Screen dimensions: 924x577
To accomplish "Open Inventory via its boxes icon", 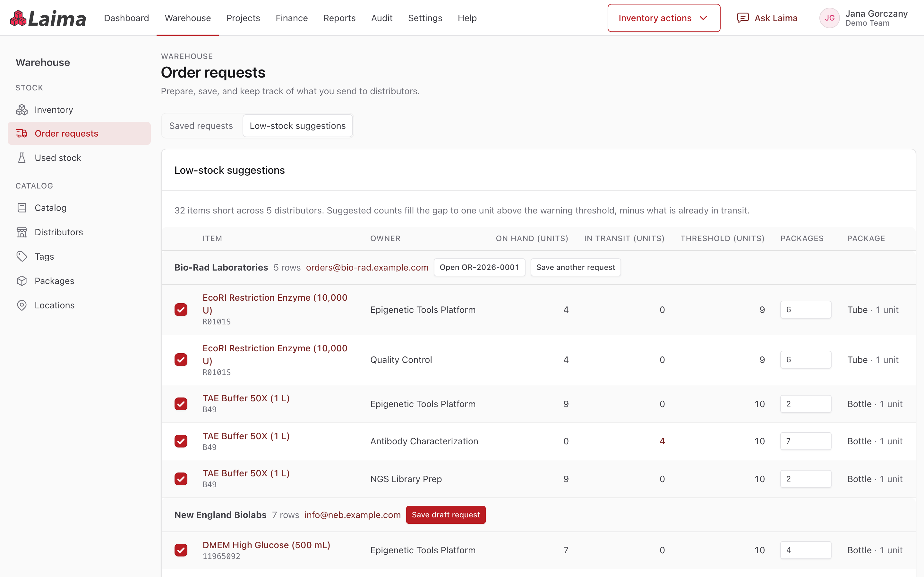I will [x=22, y=110].
